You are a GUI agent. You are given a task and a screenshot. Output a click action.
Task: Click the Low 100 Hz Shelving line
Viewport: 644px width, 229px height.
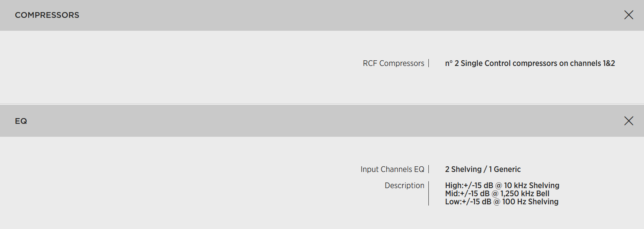tap(502, 202)
